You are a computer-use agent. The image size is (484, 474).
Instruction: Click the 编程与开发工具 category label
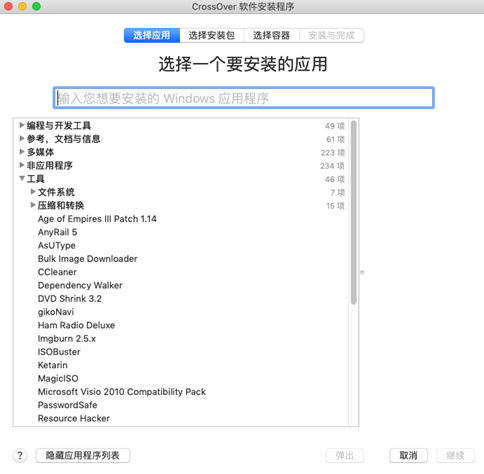(59, 126)
